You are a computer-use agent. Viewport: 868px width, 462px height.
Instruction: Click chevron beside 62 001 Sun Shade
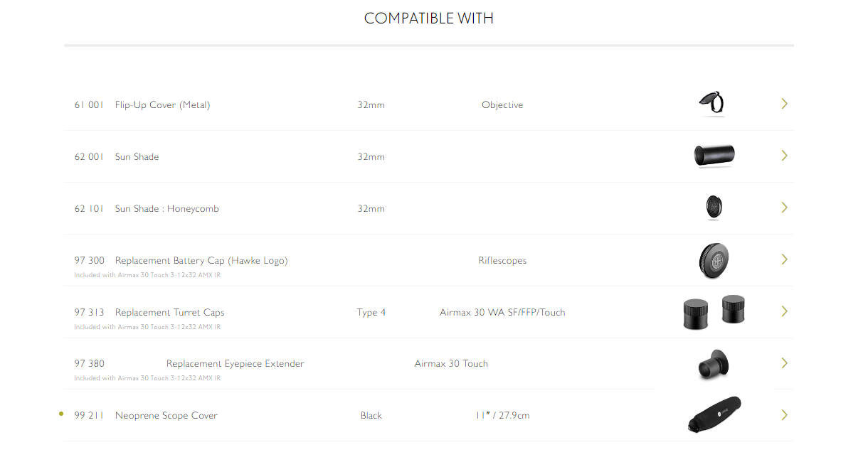[784, 156]
